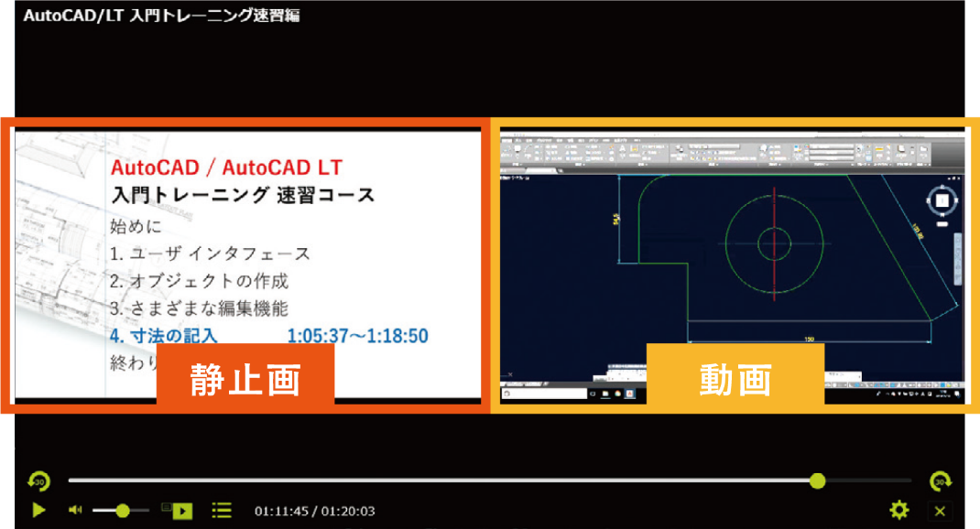Open Task View on the Windows taskbar

point(593,394)
